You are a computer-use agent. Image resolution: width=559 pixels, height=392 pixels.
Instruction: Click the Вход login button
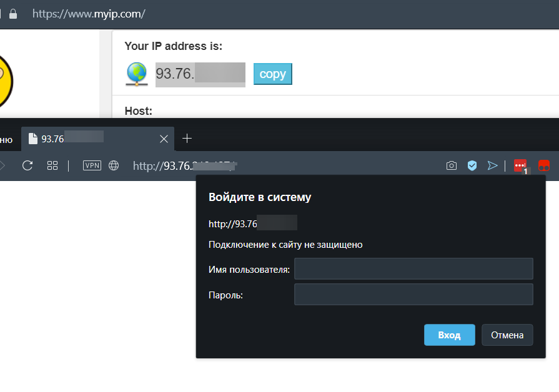click(x=450, y=335)
